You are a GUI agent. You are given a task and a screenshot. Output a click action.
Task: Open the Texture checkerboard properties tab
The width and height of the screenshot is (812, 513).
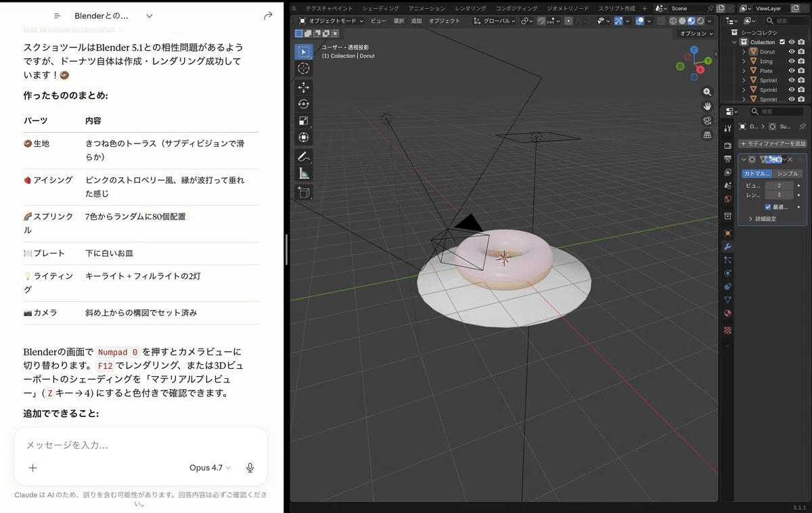tap(728, 330)
